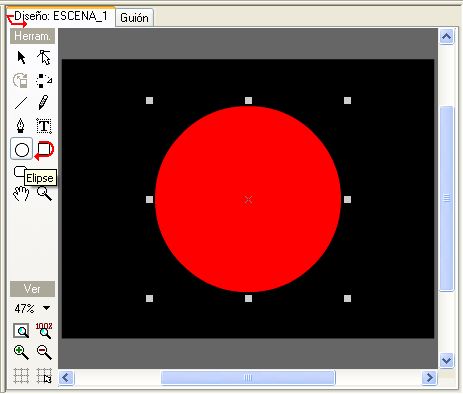Set zoom to 100% view
The width and height of the screenshot is (463, 394).
(x=44, y=330)
